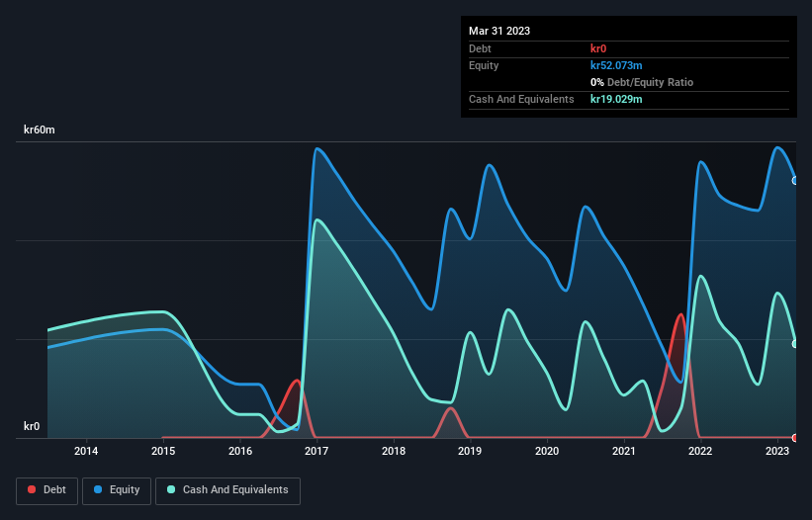The image size is (812, 520).
Task: Select the Equity data point marker
Action: (x=795, y=181)
